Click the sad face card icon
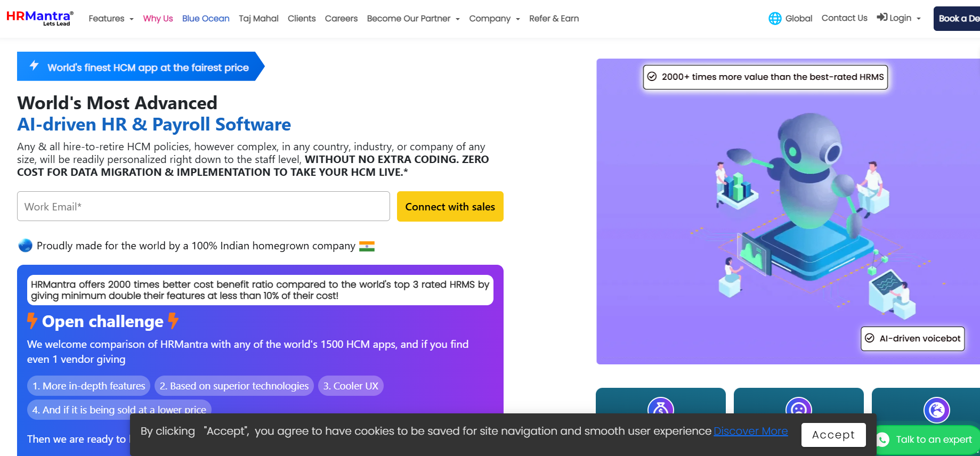The width and height of the screenshot is (980, 456). pyautogui.click(x=798, y=409)
